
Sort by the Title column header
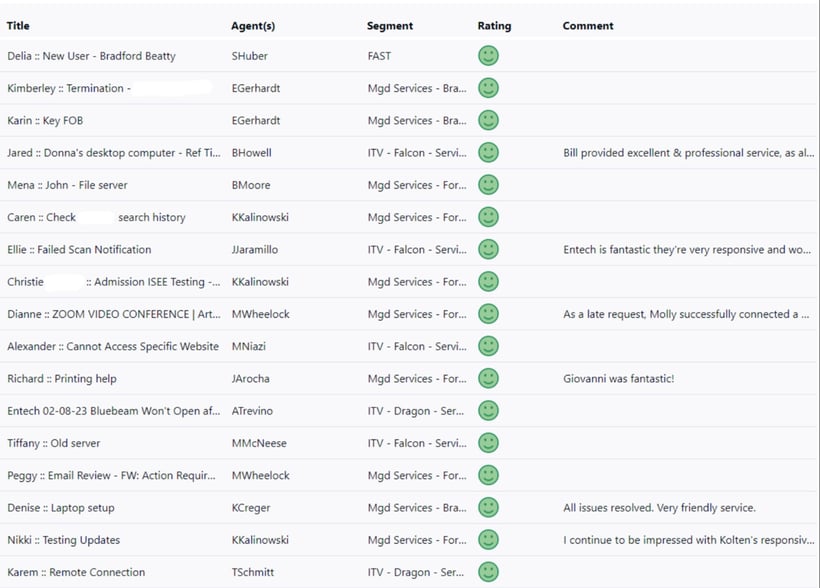click(x=18, y=26)
